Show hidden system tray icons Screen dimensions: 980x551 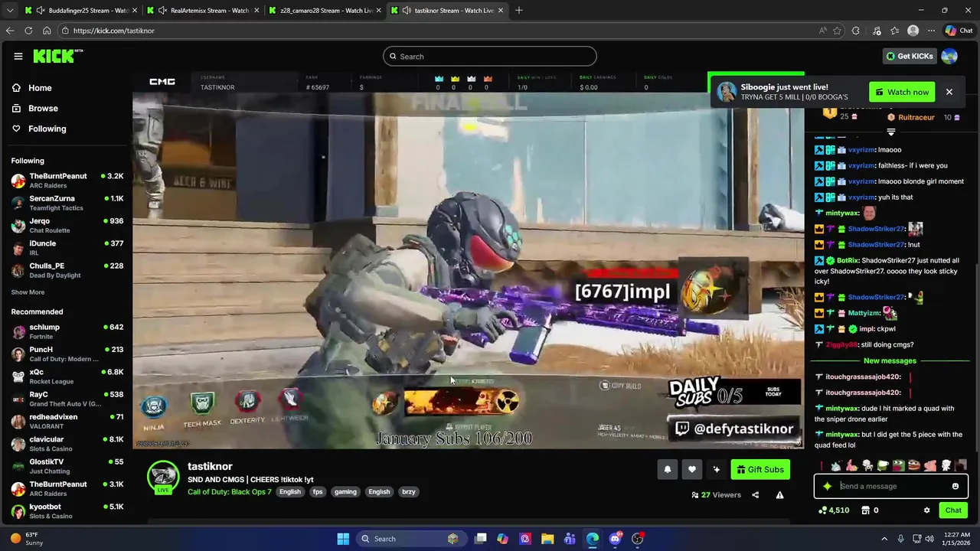(884, 539)
